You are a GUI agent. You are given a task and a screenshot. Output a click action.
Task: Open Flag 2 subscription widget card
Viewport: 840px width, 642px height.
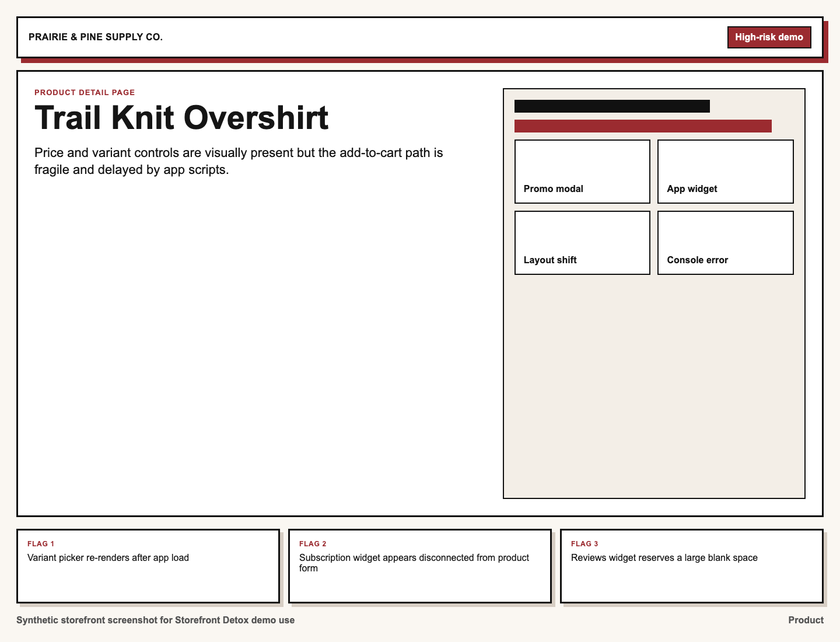(x=420, y=566)
